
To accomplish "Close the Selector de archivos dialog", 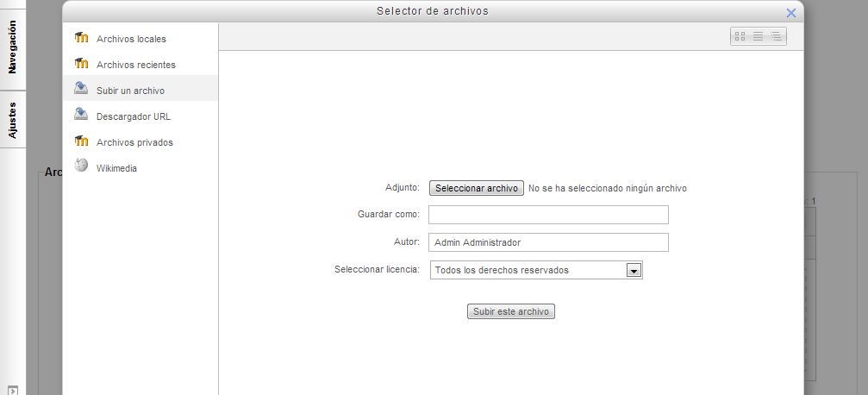I will 791,13.
